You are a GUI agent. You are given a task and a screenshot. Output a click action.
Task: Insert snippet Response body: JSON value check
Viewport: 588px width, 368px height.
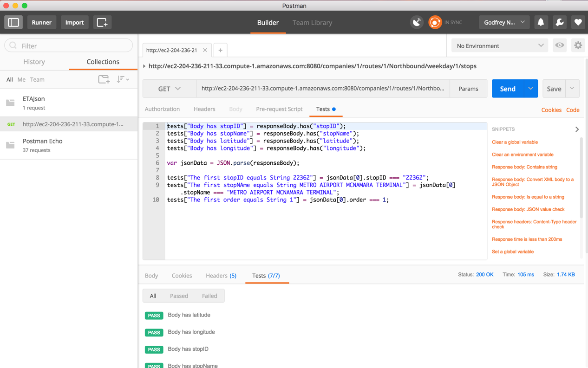point(528,209)
